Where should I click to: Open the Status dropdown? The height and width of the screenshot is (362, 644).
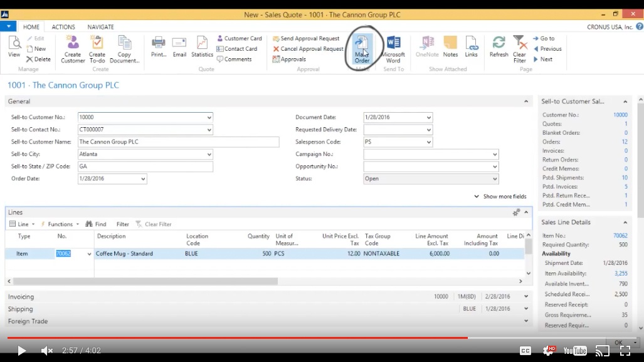pos(495,179)
